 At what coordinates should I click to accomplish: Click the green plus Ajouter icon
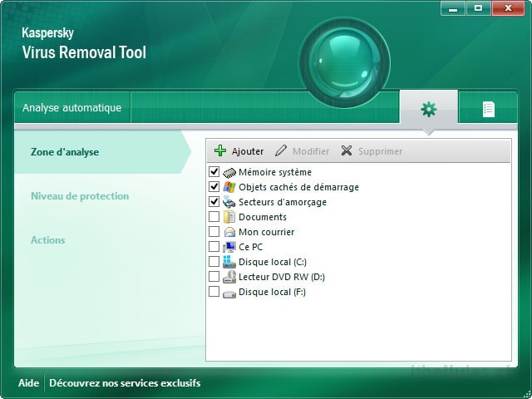pyautogui.click(x=220, y=150)
